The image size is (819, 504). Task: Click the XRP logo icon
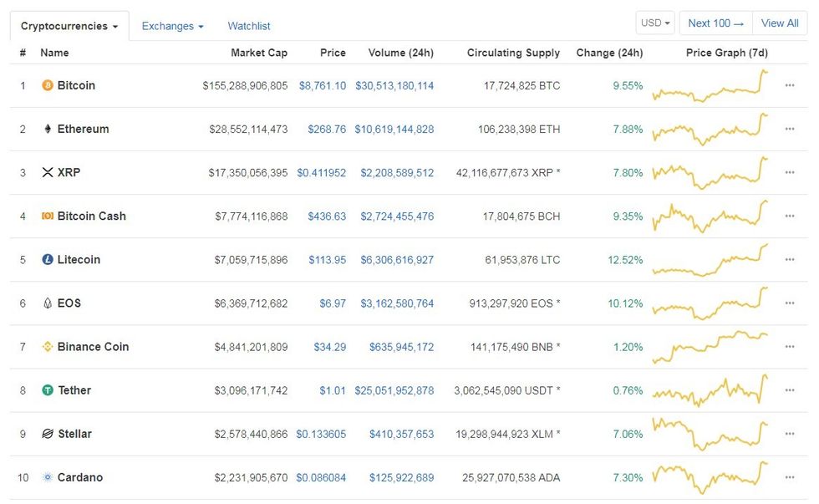pyautogui.click(x=48, y=173)
